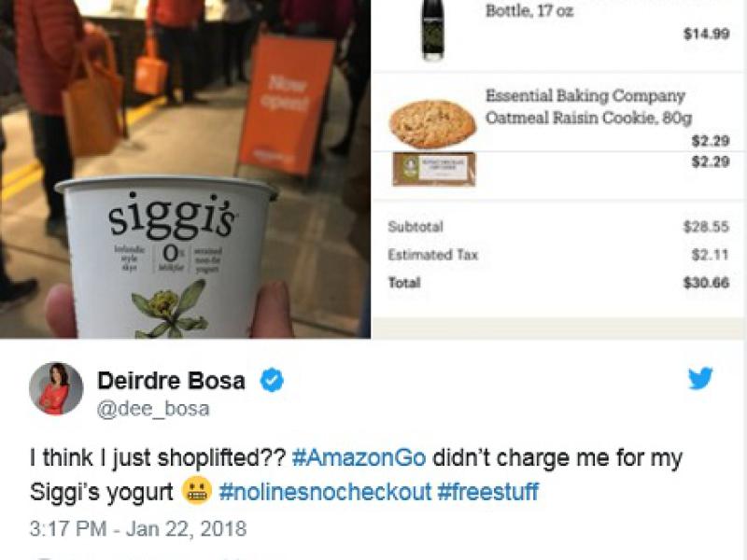Click the brown packaged bar image
Screen dimensions: 747x560
[433, 169]
